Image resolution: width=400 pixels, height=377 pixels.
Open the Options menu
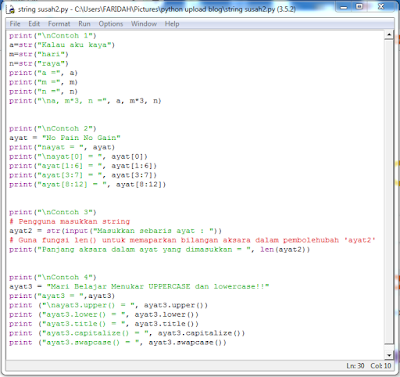(x=111, y=24)
